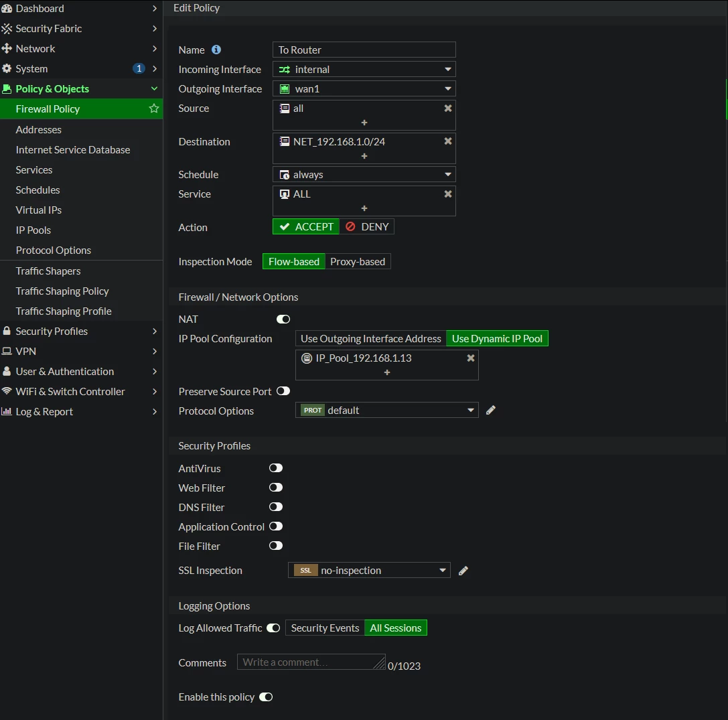Toggle Log Allowed Traffic

273,628
